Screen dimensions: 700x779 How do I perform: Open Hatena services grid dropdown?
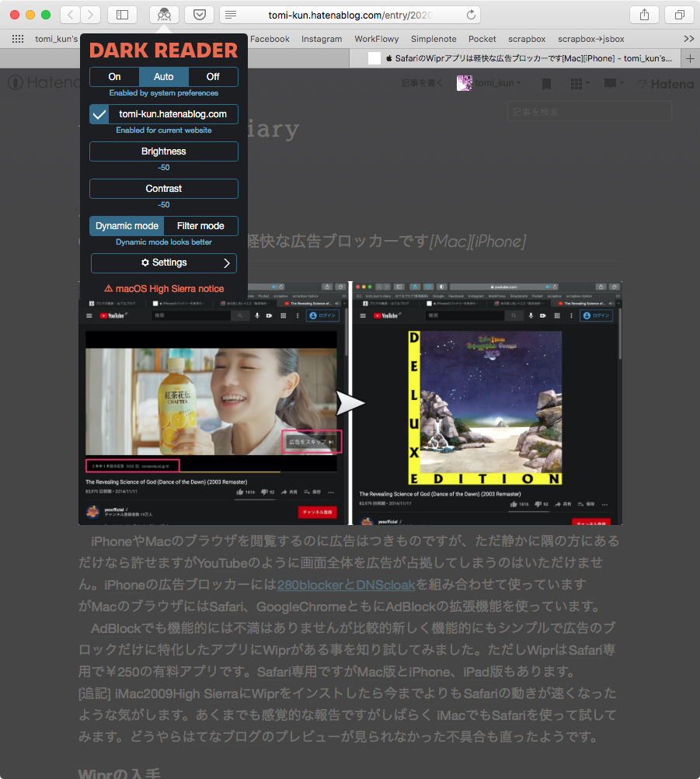580,83
